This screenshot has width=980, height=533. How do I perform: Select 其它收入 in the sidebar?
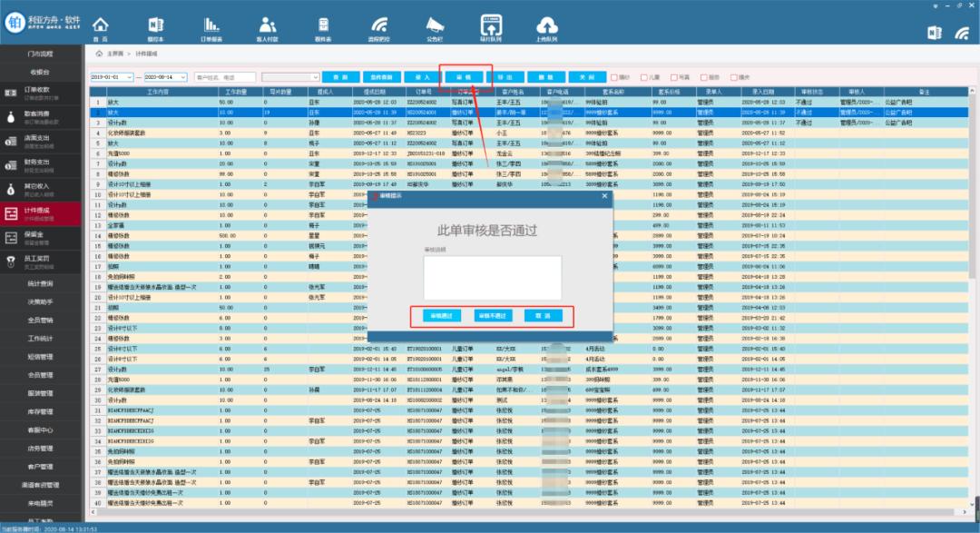(x=41, y=190)
